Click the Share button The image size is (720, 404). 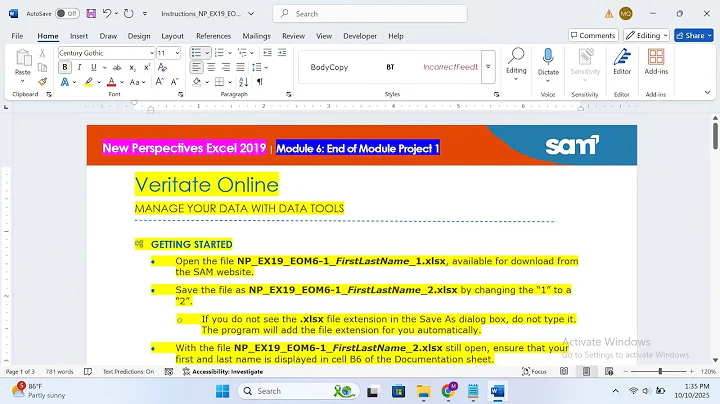coord(693,35)
